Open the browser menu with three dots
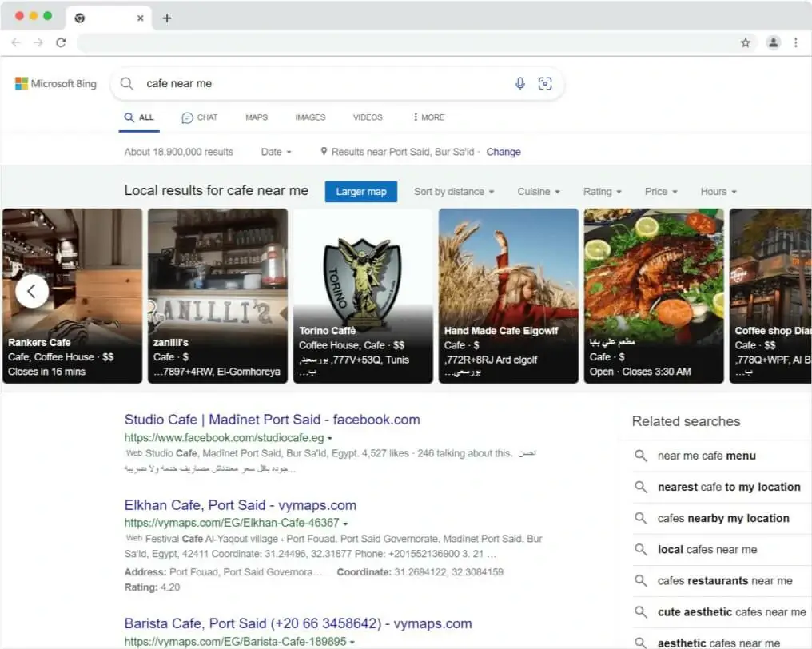The height and width of the screenshot is (649, 812). (x=797, y=42)
